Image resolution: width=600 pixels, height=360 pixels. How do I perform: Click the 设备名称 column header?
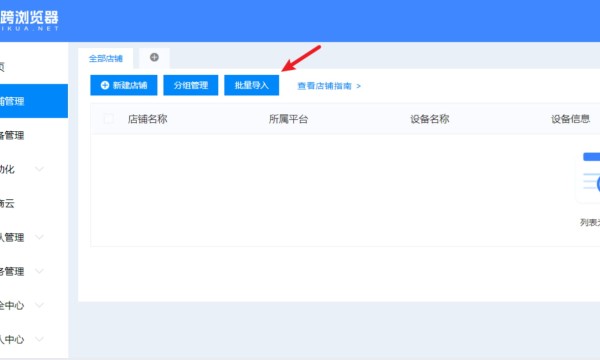click(x=430, y=119)
